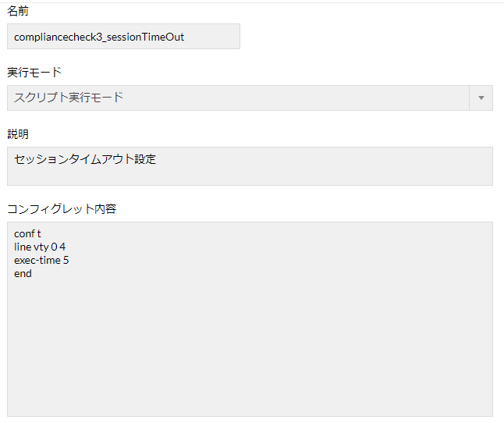The height and width of the screenshot is (423, 504).
Task: Click the 説明 label
Action: click(x=18, y=134)
